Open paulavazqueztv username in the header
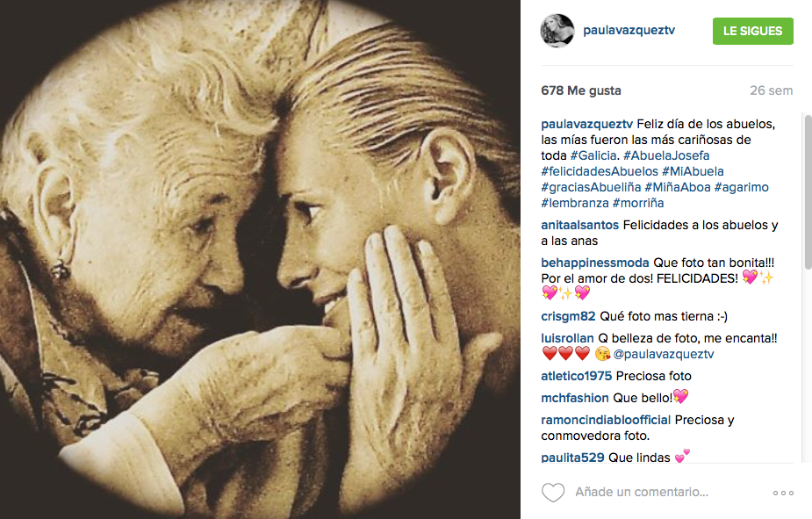This screenshot has width=812, height=519. (x=629, y=30)
